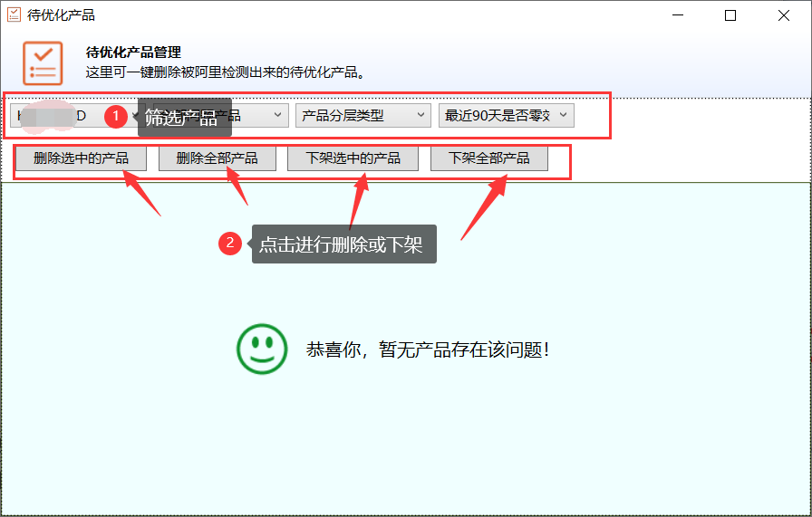Click the 删除全部产品 button
Viewport: 812px width, 517px height.
click(217, 158)
